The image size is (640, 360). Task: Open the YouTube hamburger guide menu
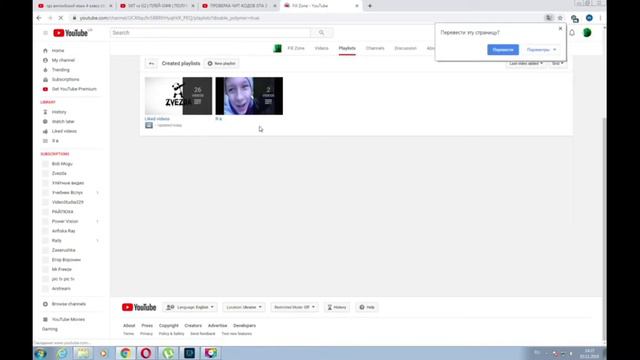[45, 33]
